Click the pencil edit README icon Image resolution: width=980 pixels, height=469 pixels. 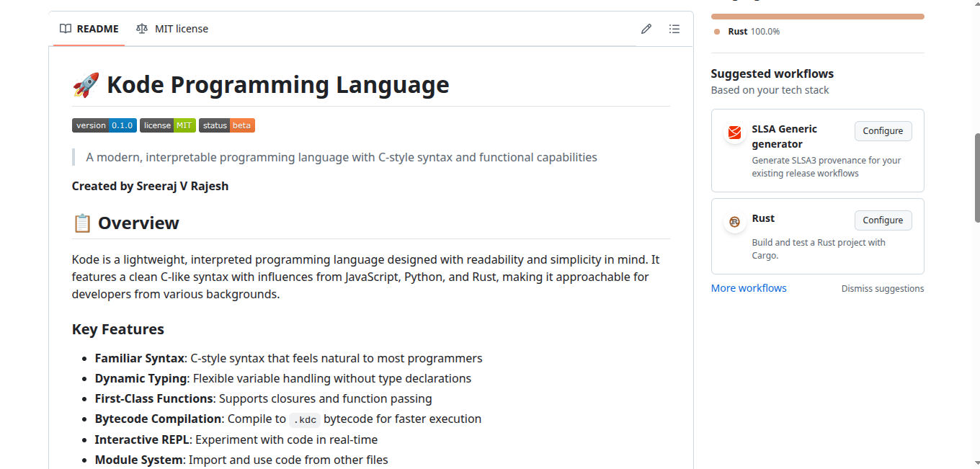click(x=646, y=29)
